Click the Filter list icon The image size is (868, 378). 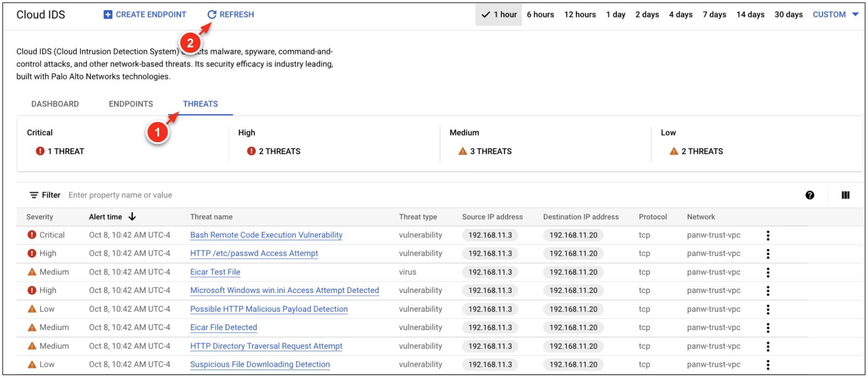point(34,195)
